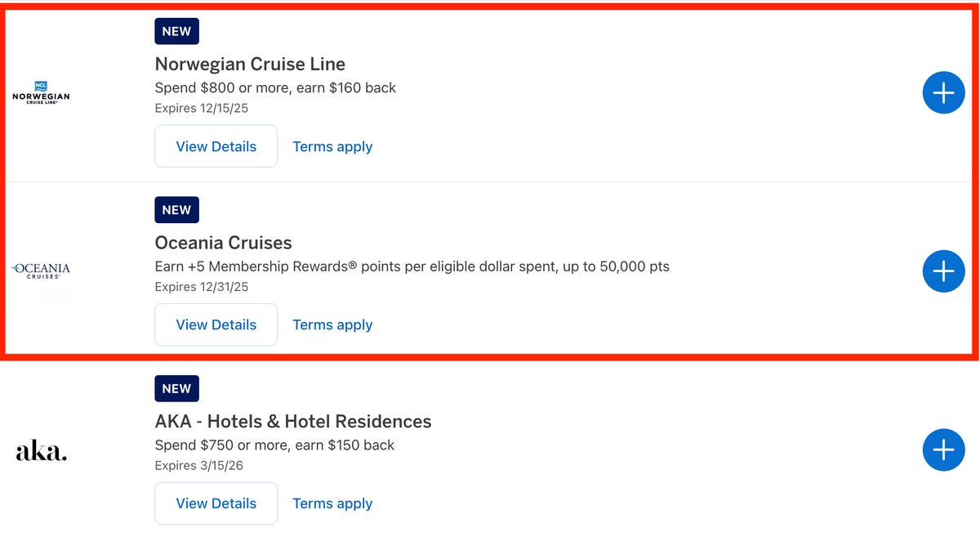Select the AKA - Hotels & Hotel Residences title
Screen dimensions: 980x537
(x=292, y=422)
